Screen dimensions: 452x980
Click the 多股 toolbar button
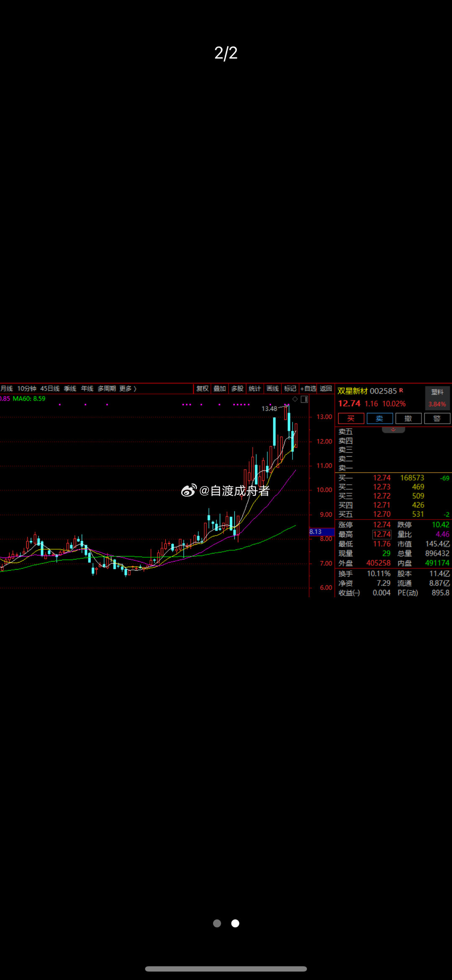point(237,388)
